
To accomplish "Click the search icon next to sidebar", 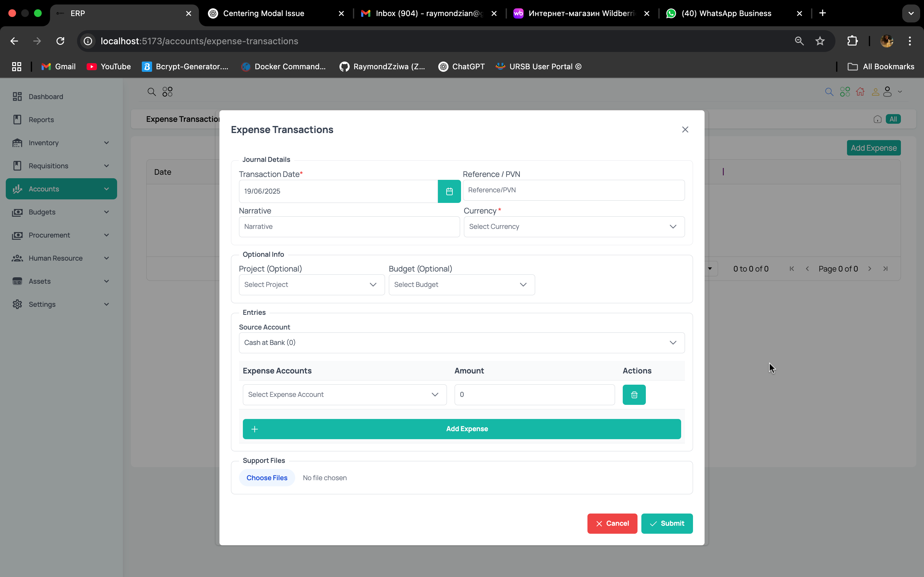I will tap(151, 92).
